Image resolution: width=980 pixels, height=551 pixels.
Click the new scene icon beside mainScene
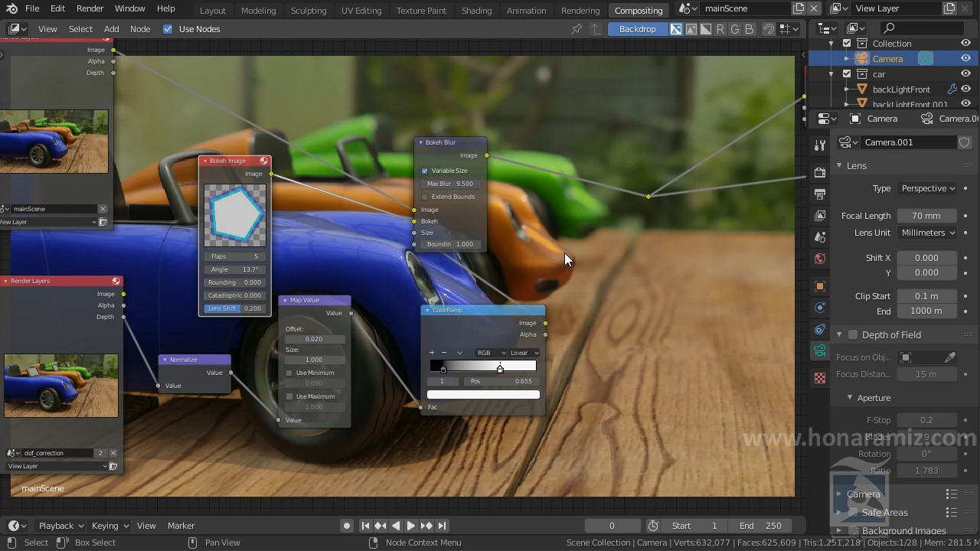point(799,8)
